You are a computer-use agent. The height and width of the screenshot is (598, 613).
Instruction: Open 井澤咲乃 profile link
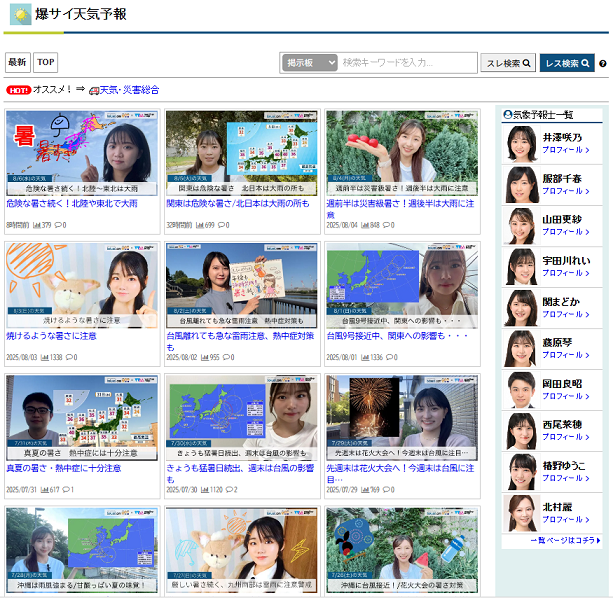click(x=566, y=150)
